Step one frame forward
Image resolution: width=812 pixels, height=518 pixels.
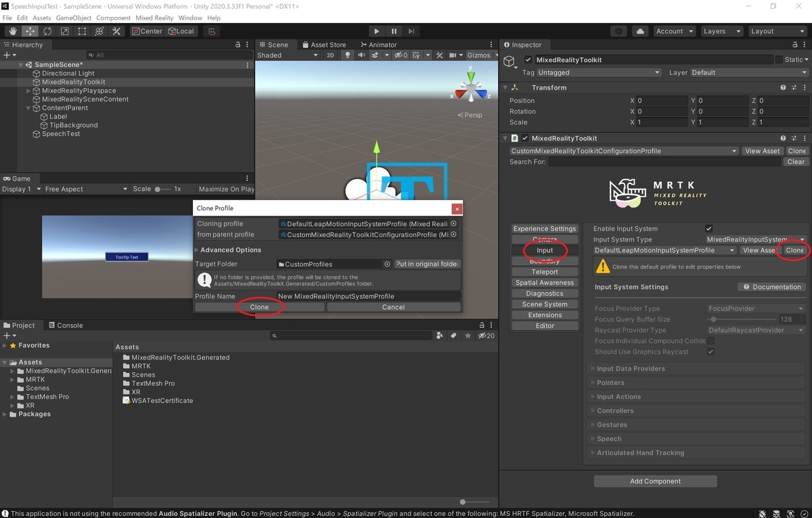411,31
